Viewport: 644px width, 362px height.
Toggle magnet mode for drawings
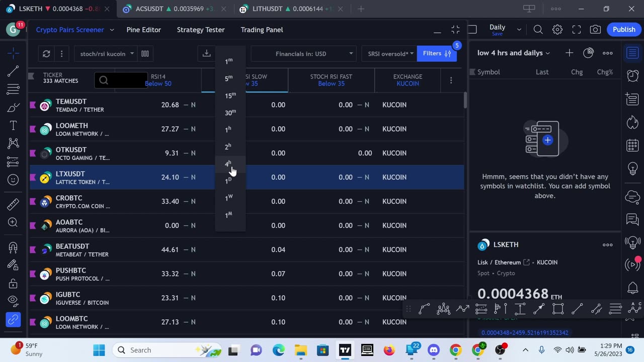pyautogui.click(x=13, y=247)
